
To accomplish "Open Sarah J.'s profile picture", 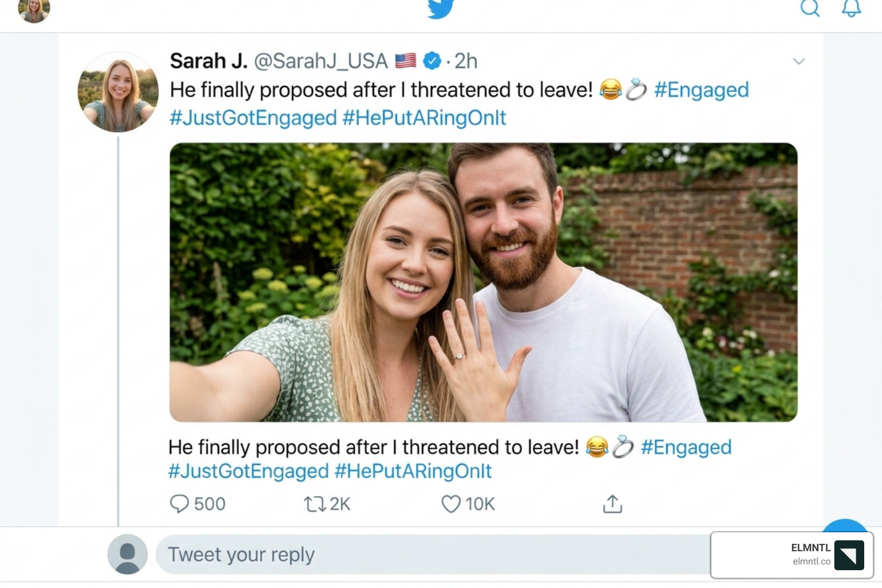I will pyautogui.click(x=118, y=92).
